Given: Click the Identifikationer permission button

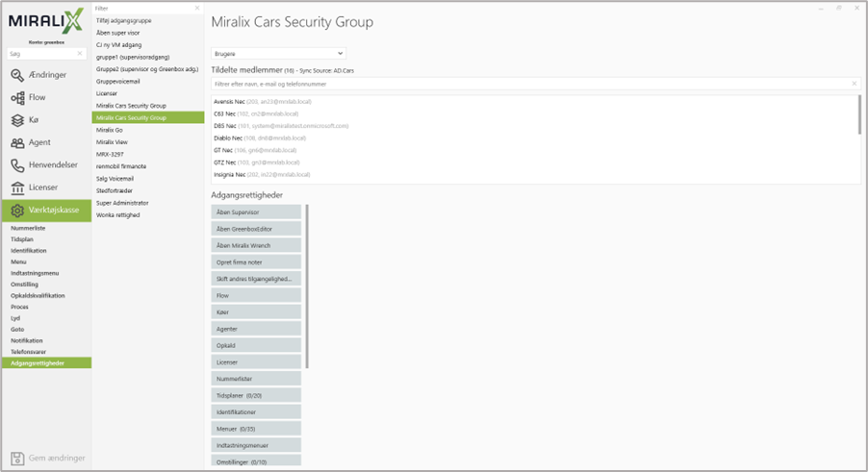Looking at the screenshot, I should click(x=256, y=412).
